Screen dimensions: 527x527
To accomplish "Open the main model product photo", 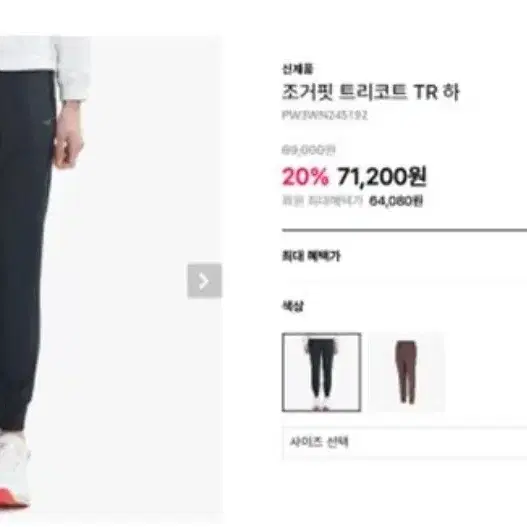I will pyautogui.click(x=111, y=281).
